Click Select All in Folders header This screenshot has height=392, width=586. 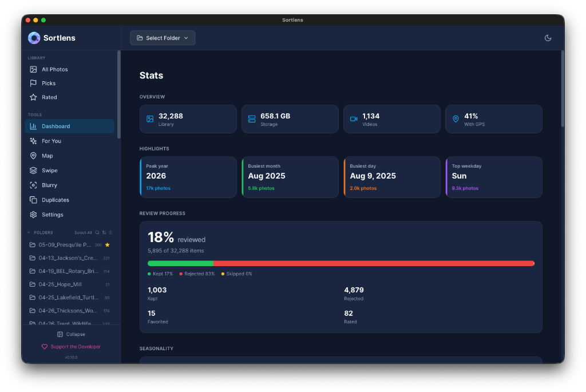83,232
